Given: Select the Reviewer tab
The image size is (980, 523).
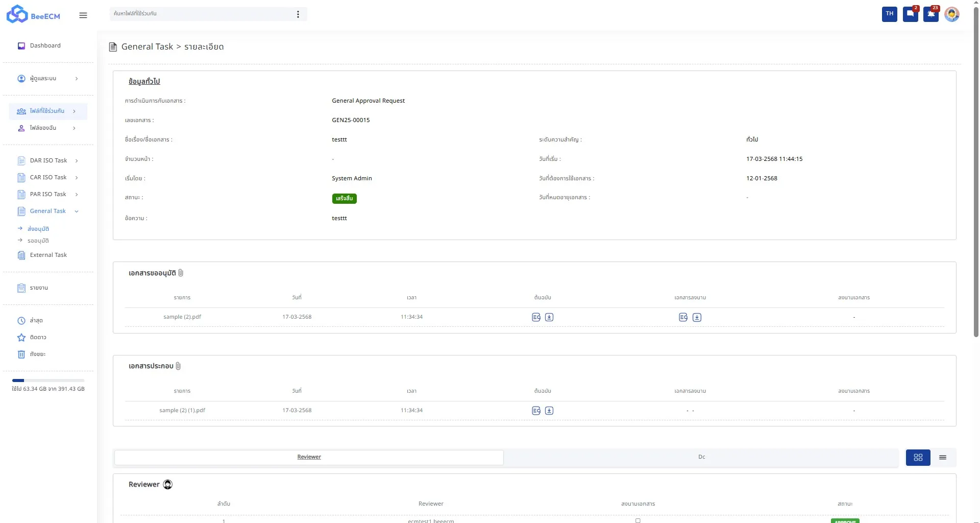Looking at the screenshot, I should (309, 457).
